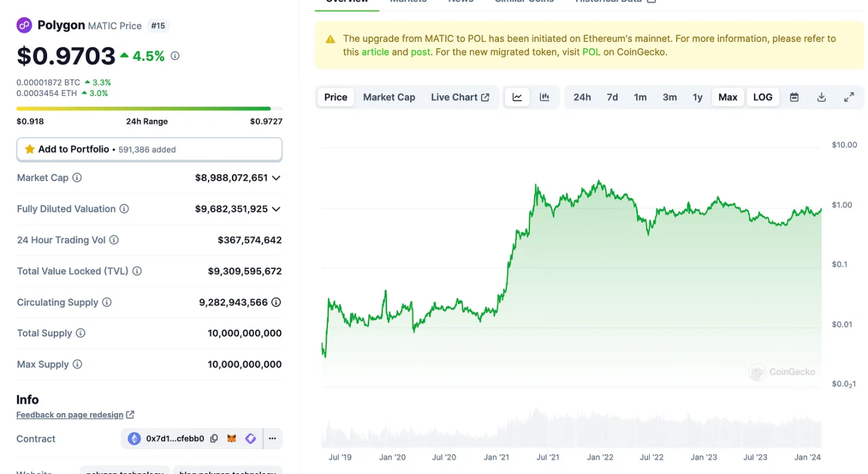Select the 7d time range
The width and height of the screenshot is (868, 474).
[612, 97]
